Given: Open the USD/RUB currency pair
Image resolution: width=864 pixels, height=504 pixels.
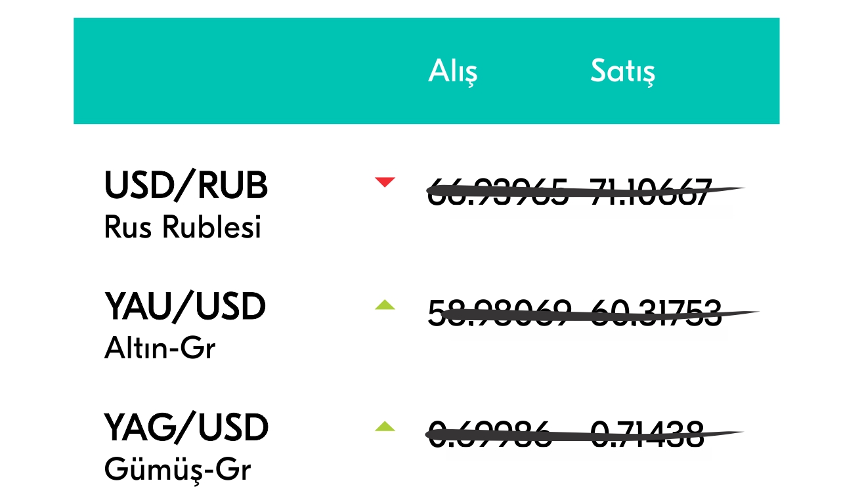Looking at the screenshot, I should click(186, 186).
